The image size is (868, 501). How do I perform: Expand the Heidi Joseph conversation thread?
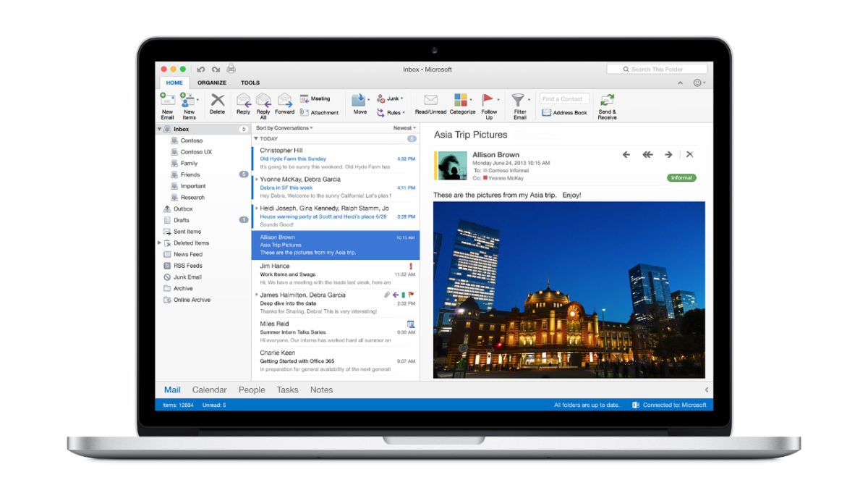[x=257, y=208]
